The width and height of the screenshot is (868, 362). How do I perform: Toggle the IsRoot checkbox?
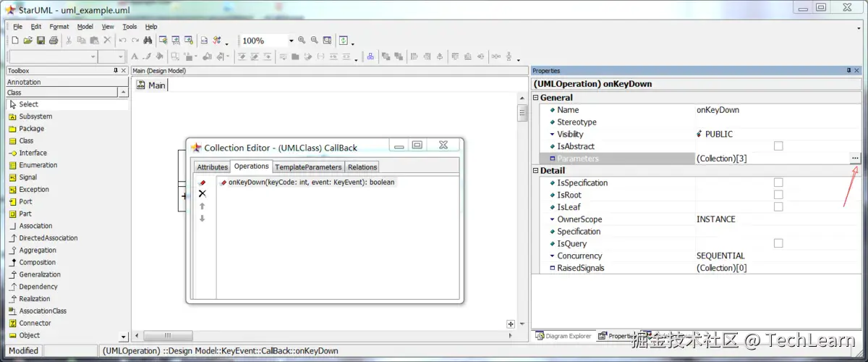click(x=778, y=195)
